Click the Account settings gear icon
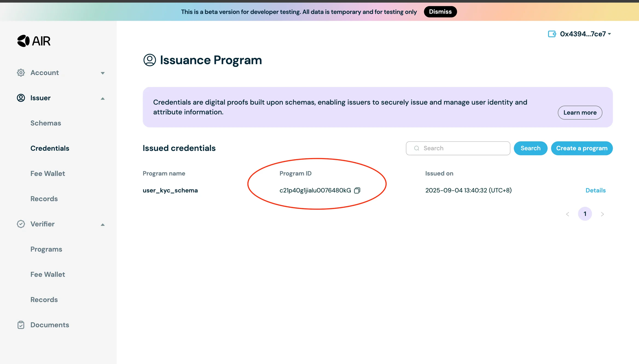This screenshot has height=364, width=639. [x=21, y=72]
